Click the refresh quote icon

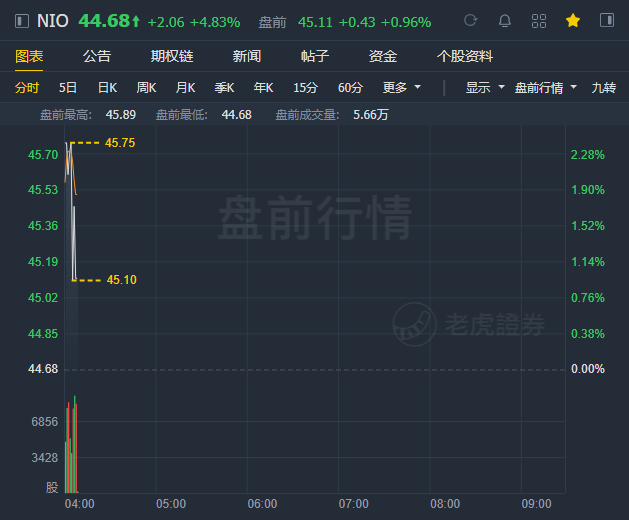pyautogui.click(x=470, y=20)
